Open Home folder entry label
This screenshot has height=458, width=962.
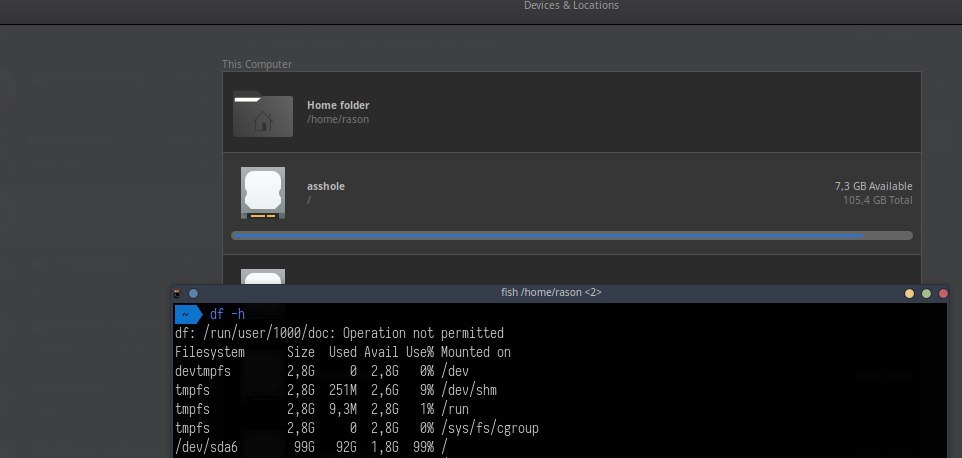click(338, 105)
